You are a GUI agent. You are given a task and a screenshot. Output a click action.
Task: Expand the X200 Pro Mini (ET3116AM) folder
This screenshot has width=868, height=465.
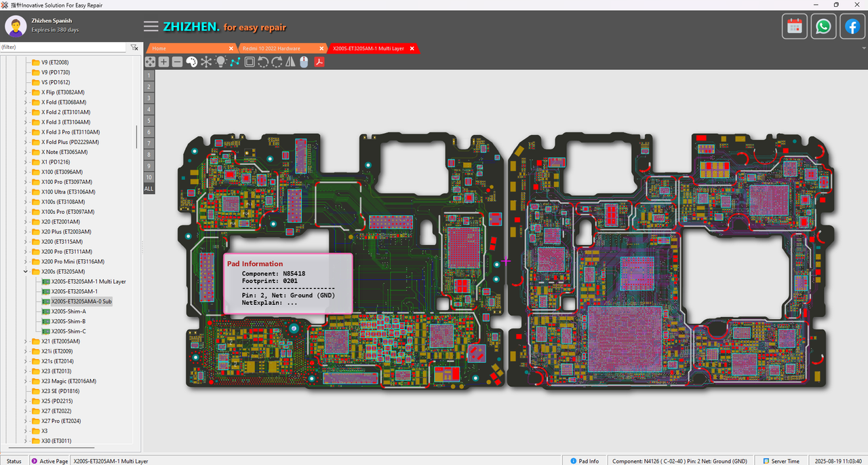click(26, 261)
